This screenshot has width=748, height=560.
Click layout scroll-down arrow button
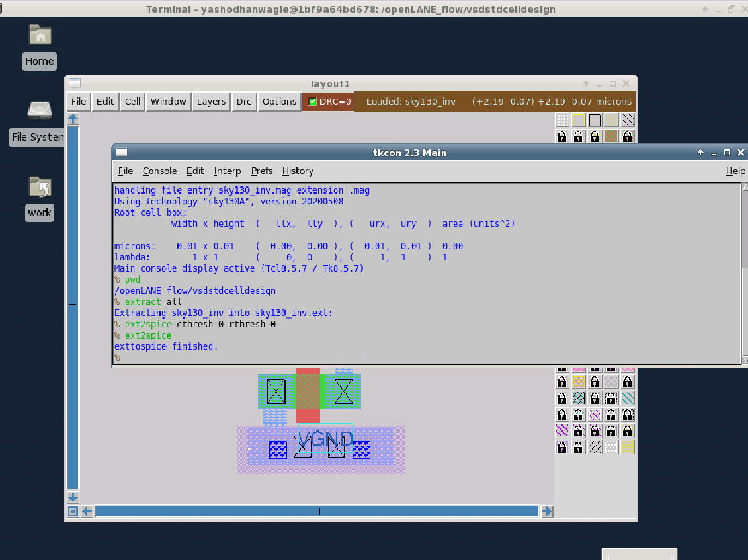tap(73, 497)
